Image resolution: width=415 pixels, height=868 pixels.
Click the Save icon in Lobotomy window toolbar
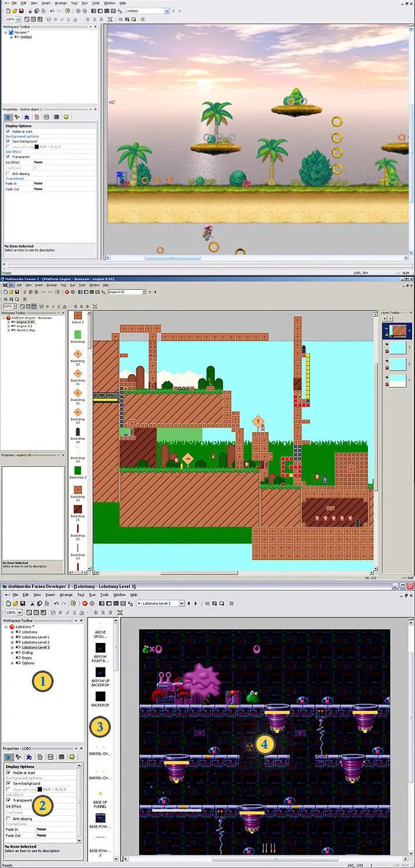click(x=22, y=603)
